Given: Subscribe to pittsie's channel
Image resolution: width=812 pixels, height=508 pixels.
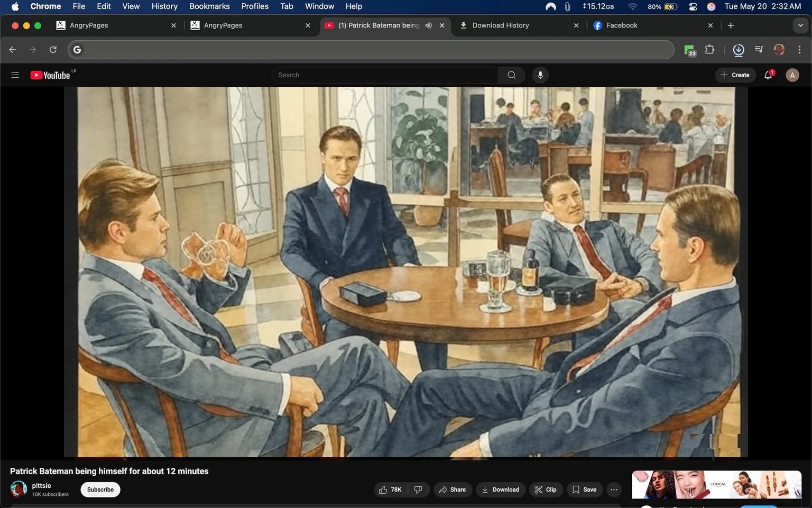Looking at the screenshot, I should pyautogui.click(x=100, y=489).
